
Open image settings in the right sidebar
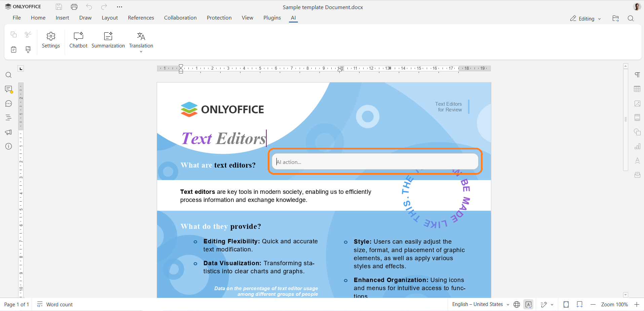[x=637, y=103]
